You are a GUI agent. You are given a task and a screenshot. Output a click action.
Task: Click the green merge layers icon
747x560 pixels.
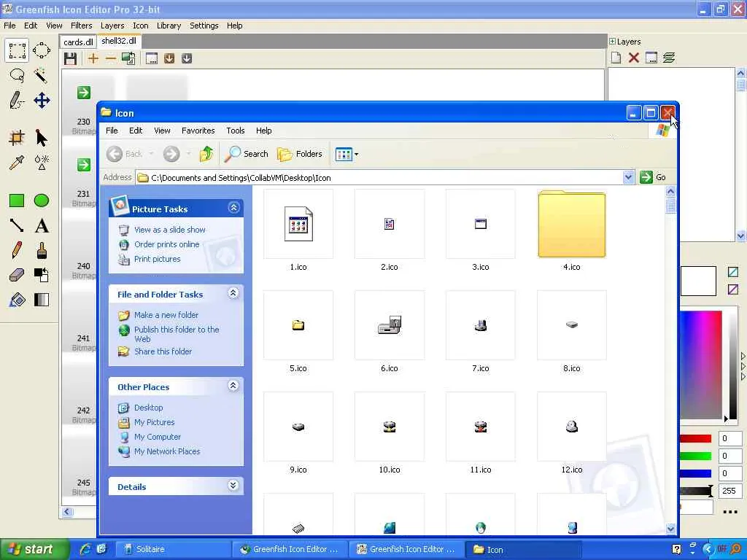click(669, 58)
